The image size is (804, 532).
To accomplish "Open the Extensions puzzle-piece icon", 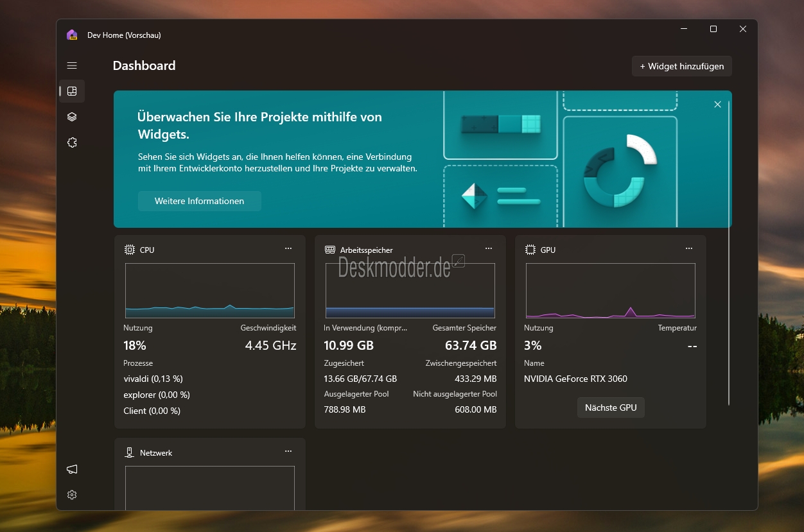I will click(x=72, y=142).
